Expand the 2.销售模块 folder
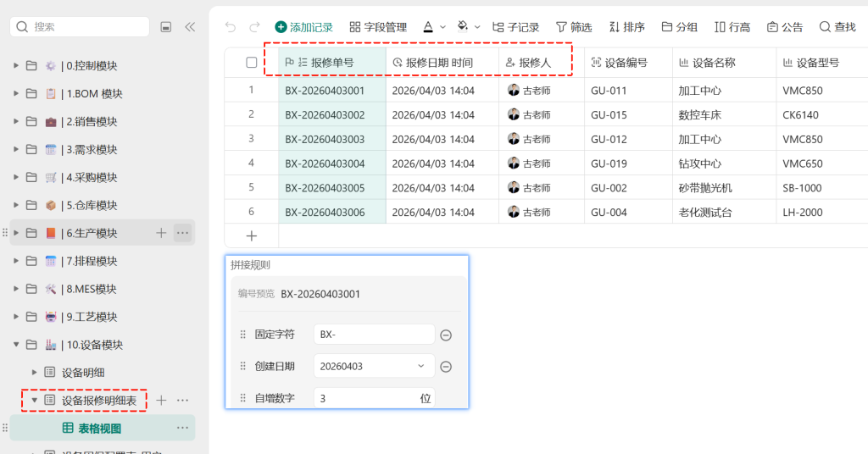This screenshot has height=454, width=868. (16, 122)
